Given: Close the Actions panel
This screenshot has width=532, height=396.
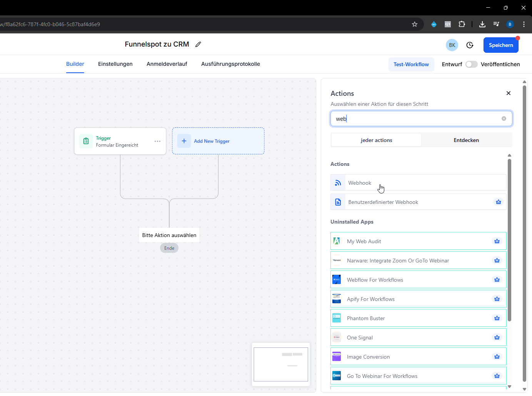Looking at the screenshot, I should click(509, 93).
